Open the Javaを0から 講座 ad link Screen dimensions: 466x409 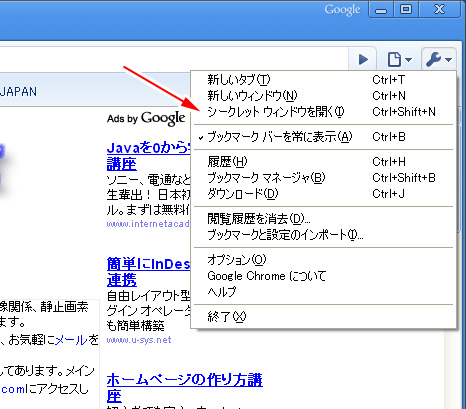[148, 156]
